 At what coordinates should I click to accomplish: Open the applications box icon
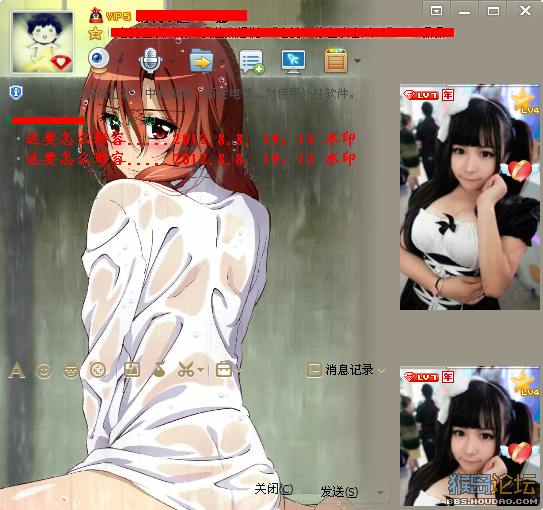[336, 61]
